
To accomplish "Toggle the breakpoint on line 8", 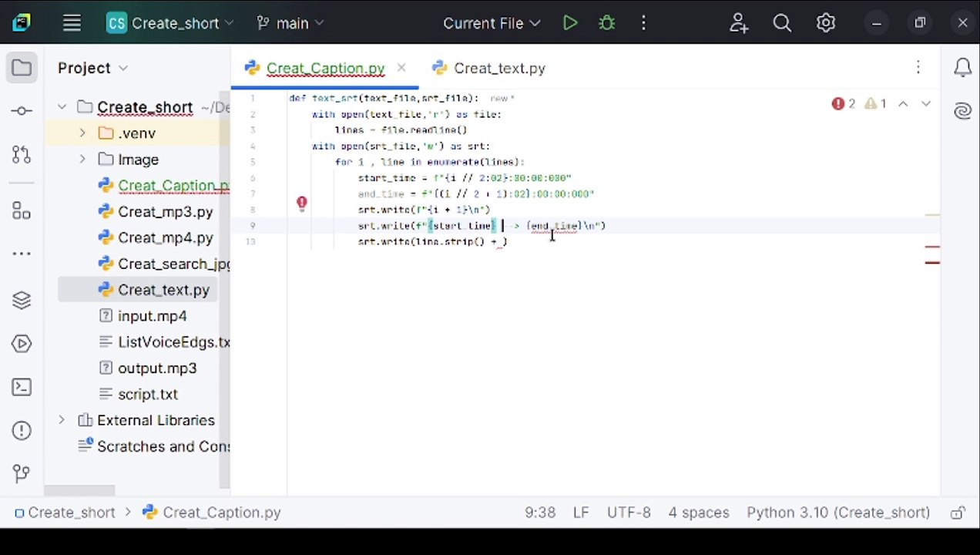I will 301,203.
